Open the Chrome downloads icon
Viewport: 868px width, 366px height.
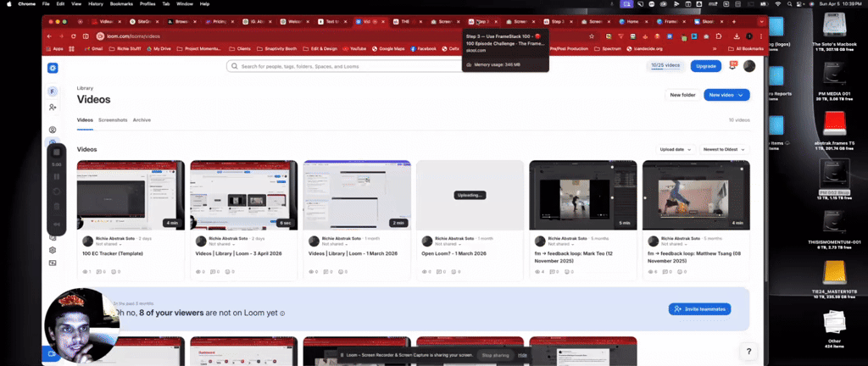pyautogui.click(x=737, y=36)
